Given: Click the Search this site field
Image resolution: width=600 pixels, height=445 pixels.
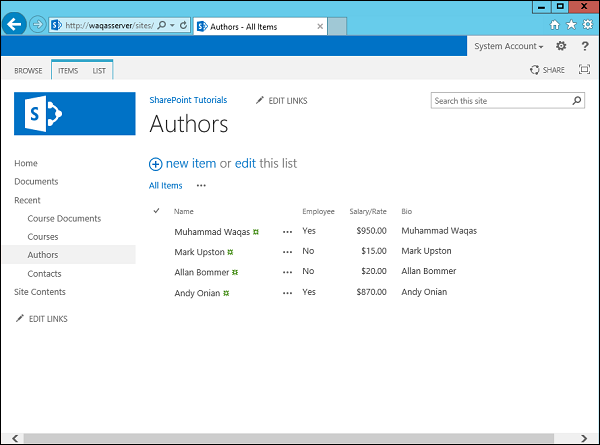Looking at the screenshot, I should coord(500,101).
